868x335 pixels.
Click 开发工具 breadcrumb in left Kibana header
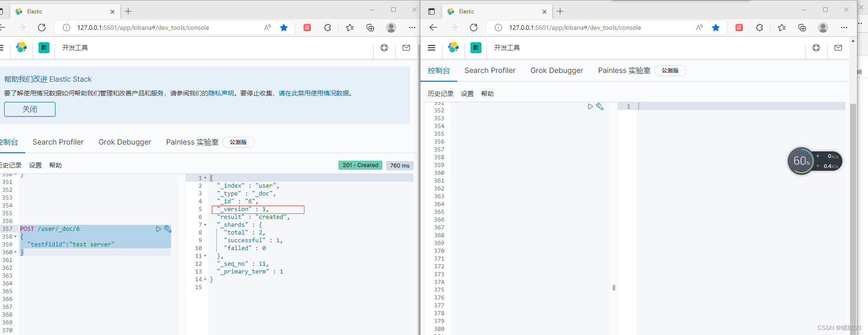tap(75, 48)
